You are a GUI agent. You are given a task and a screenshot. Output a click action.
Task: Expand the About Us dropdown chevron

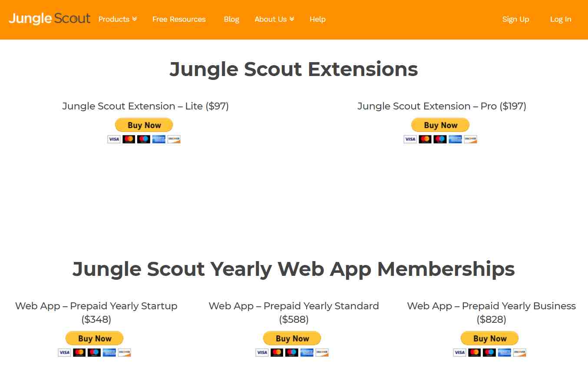292,19
